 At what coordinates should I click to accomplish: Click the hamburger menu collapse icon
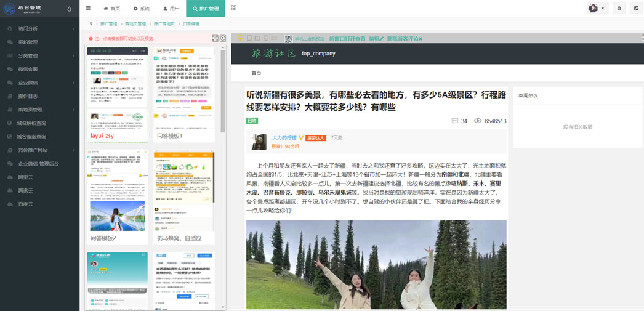pyautogui.click(x=88, y=9)
